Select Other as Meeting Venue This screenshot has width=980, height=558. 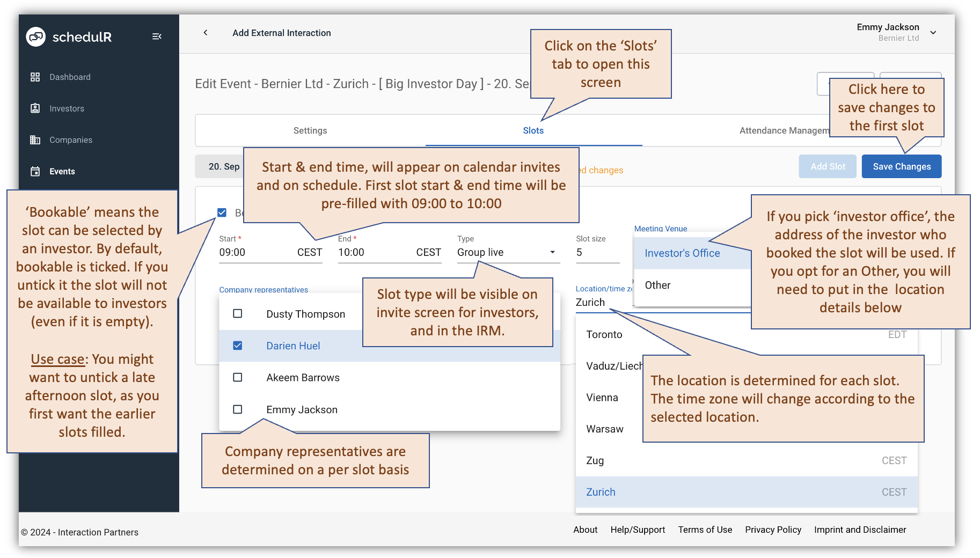pyautogui.click(x=657, y=285)
